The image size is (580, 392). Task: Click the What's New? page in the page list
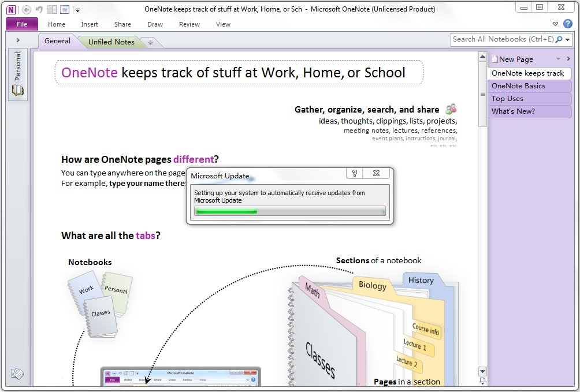[530, 111]
